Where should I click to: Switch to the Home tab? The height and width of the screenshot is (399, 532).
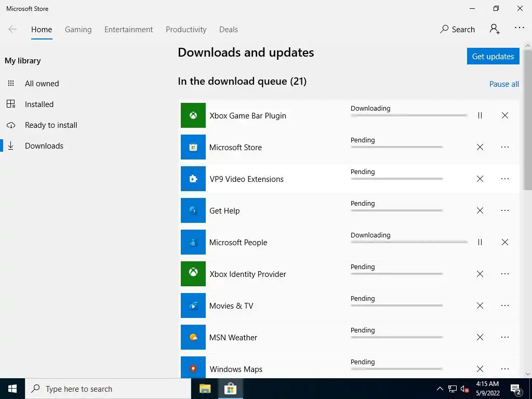(42, 30)
